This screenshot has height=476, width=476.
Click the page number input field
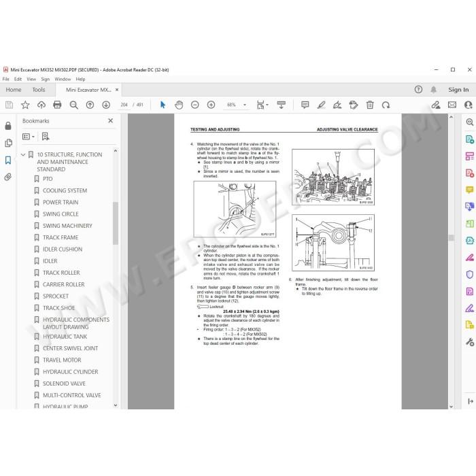pos(124,105)
